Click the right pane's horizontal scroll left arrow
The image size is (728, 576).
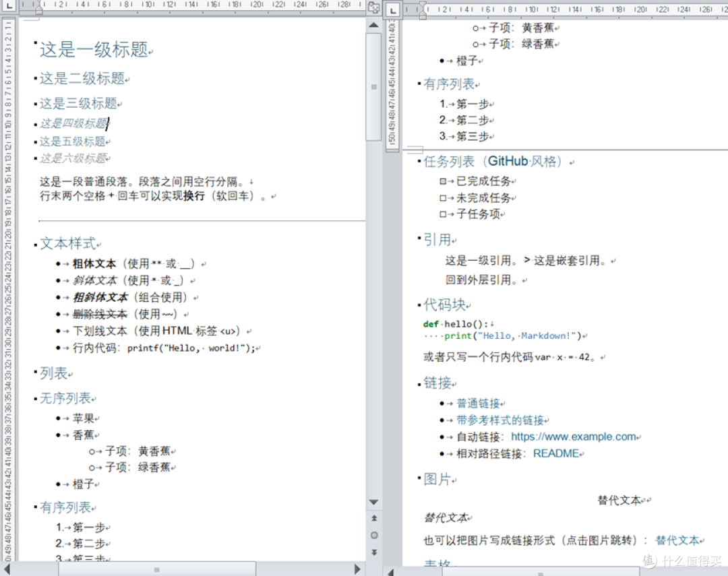(x=391, y=572)
